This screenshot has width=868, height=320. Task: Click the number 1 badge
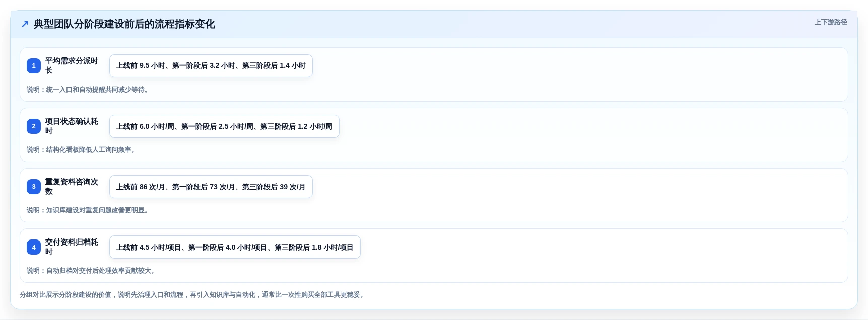coord(34,66)
